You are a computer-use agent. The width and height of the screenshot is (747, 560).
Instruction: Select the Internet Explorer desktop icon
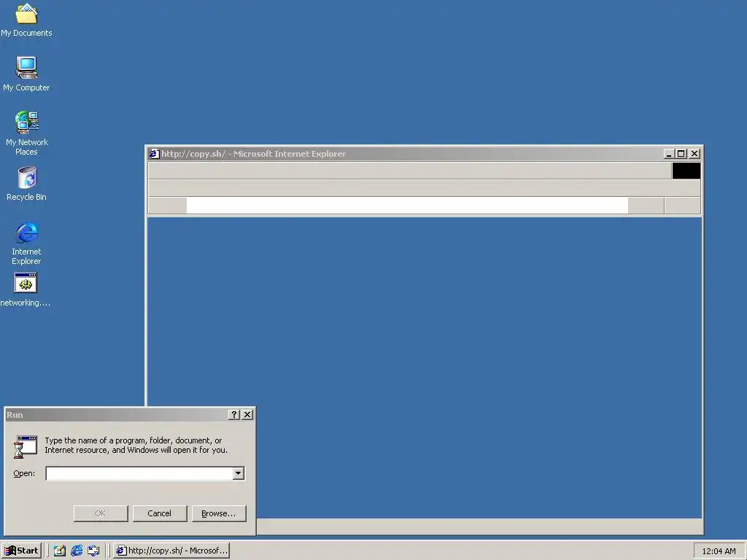(26, 242)
